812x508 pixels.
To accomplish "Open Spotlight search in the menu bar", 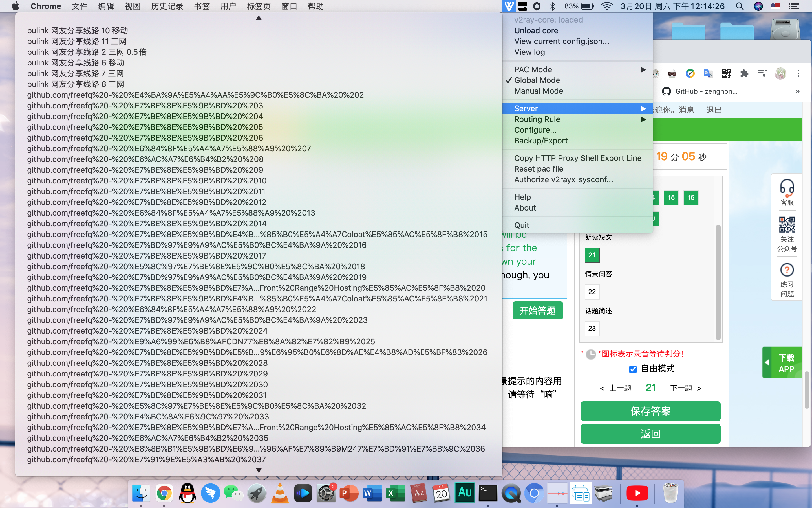I will (740, 6).
